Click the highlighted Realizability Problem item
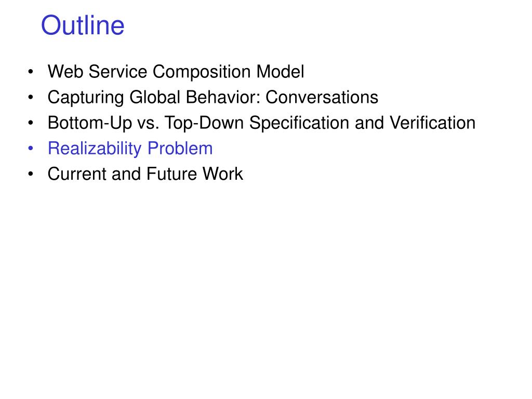The height and width of the screenshot is (399, 532). [130, 149]
